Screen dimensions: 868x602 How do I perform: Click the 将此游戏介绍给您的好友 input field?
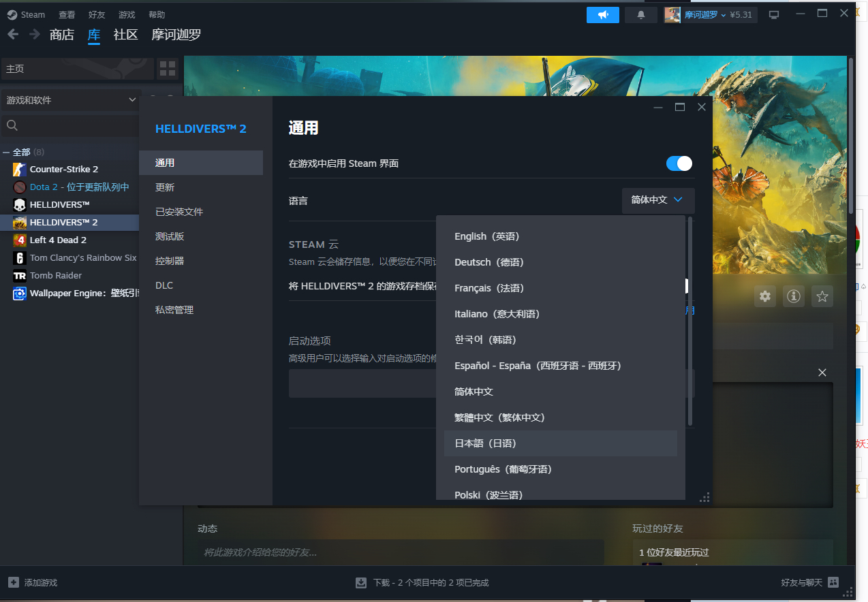pyautogui.click(x=401, y=552)
